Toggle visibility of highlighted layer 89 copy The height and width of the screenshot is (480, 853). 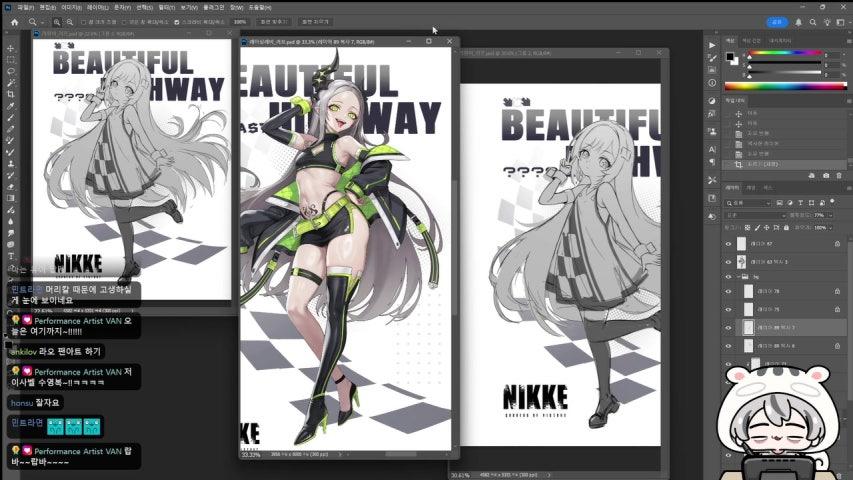coord(728,328)
